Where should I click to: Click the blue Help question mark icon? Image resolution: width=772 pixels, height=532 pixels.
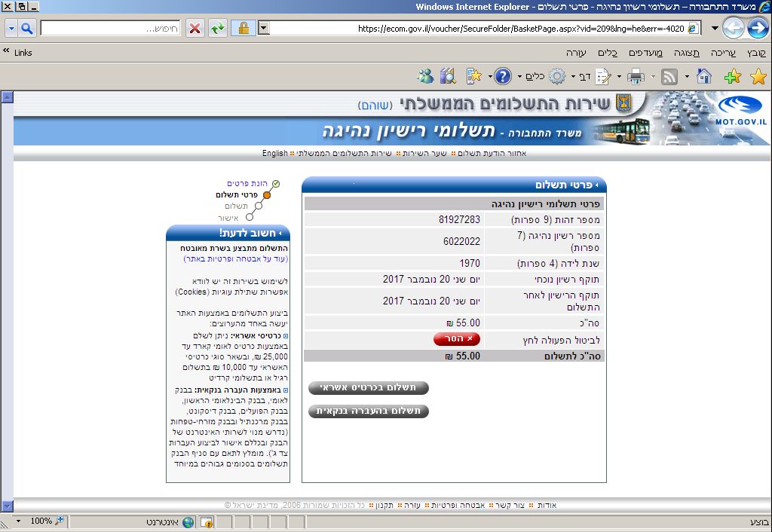(x=503, y=76)
